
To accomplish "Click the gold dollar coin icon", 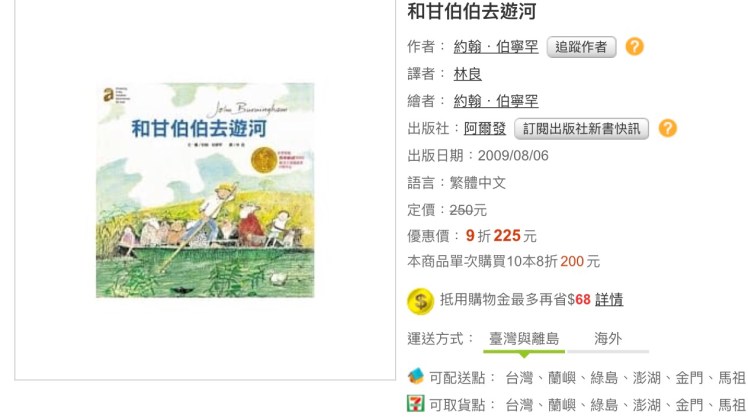I will click(420, 302).
